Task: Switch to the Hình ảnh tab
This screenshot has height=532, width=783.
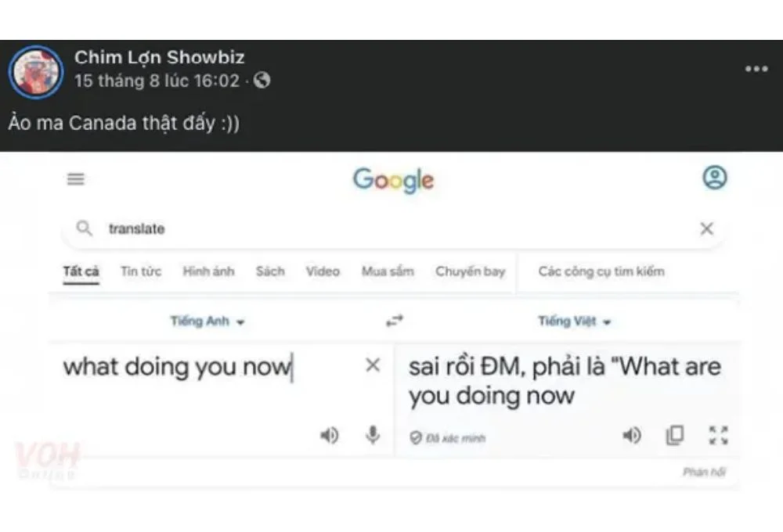Action: 208,271
